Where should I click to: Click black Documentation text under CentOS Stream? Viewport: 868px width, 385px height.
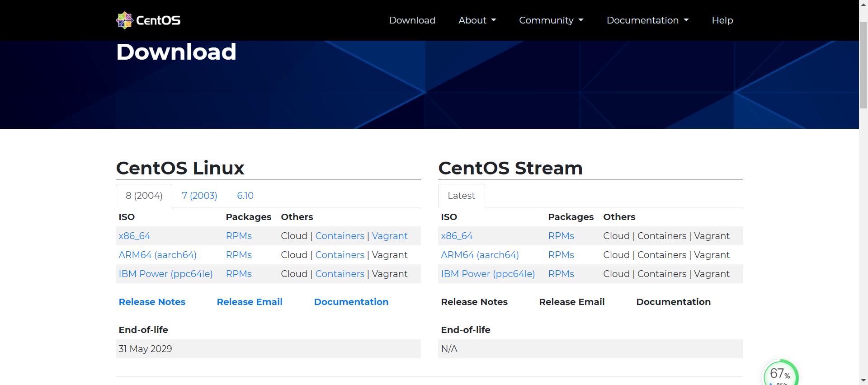click(674, 302)
